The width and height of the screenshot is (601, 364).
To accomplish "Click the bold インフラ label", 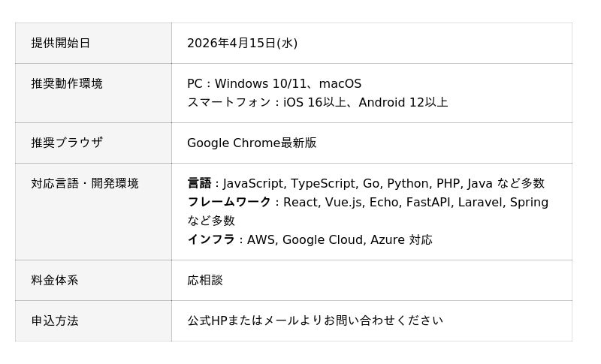I will [211, 240].
